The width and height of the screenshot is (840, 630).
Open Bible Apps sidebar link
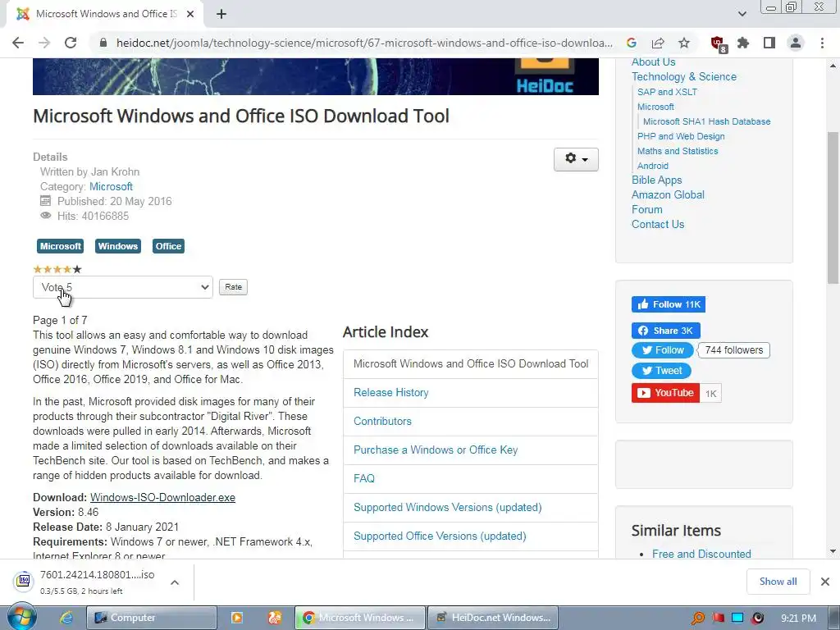(656, 180)
